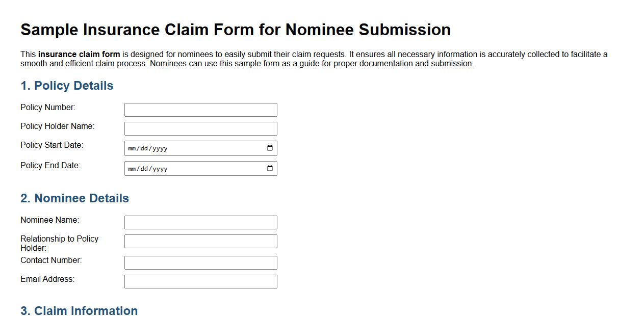
Task: Select the Nominee Name text box
Action: [x=200, y=222]
